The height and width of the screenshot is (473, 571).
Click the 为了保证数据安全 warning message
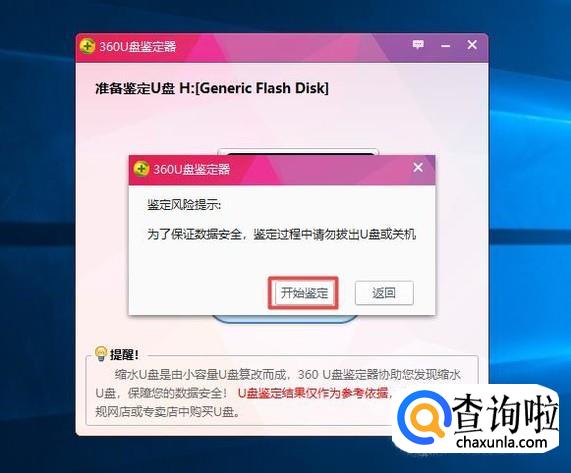[281, 234]
